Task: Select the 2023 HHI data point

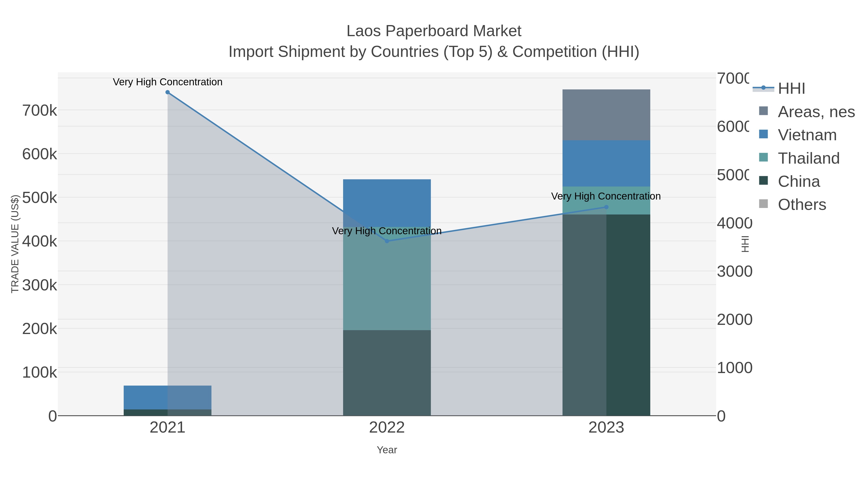Action: (x=606, y=207)
